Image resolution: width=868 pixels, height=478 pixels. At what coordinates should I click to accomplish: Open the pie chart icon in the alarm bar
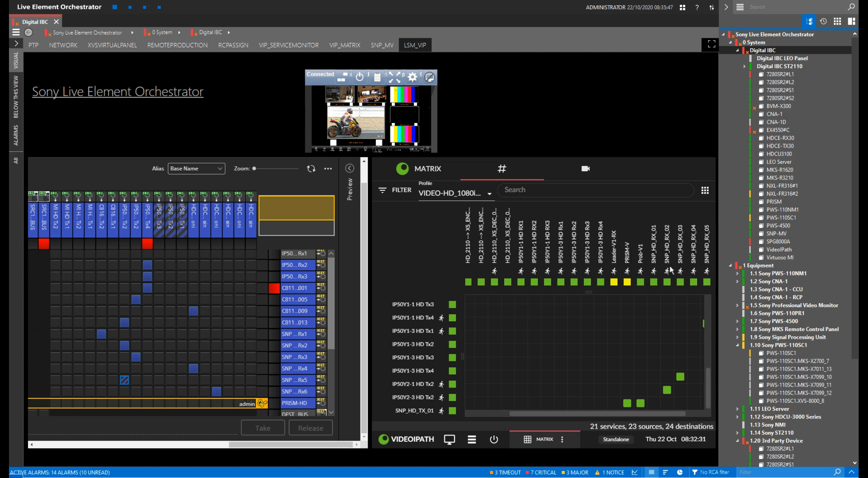[x=680, y=472]
